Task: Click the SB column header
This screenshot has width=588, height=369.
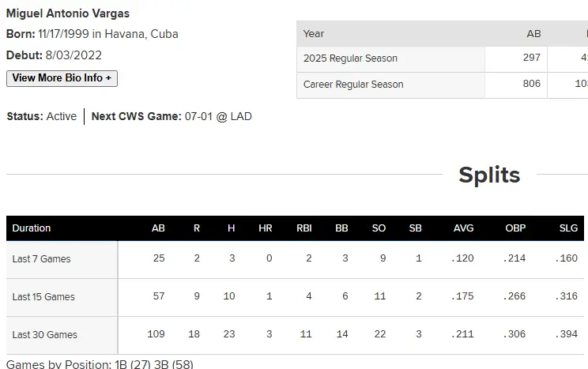Action: coord(416,228)
